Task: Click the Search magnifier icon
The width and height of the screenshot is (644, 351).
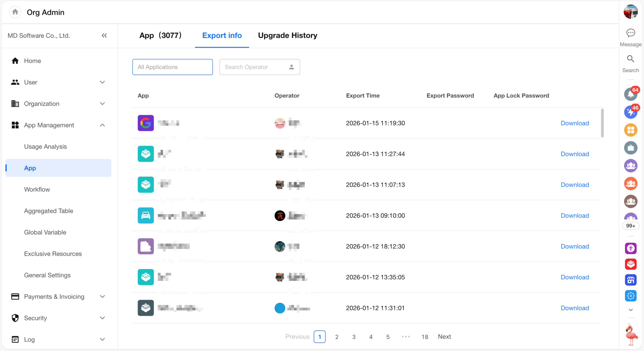Action: point(630,59)
